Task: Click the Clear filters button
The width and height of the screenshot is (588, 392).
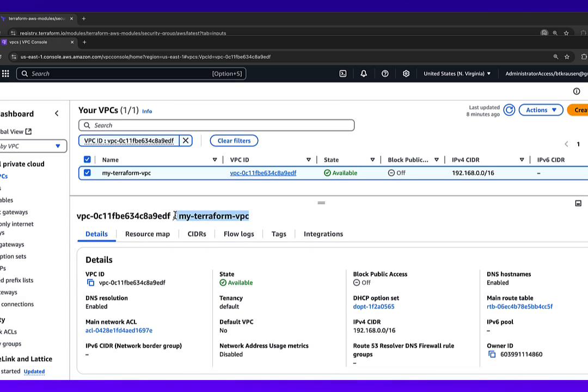Action: click(x=234, y=140)
